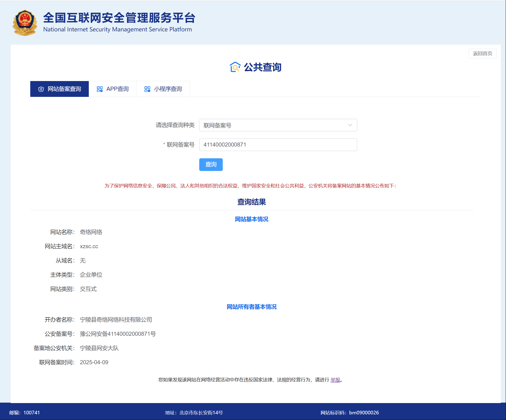This screenshot has width=506, height=420.
Task: Click the grid icon beside 小程序查询
Action: click(x=147, y=89)
